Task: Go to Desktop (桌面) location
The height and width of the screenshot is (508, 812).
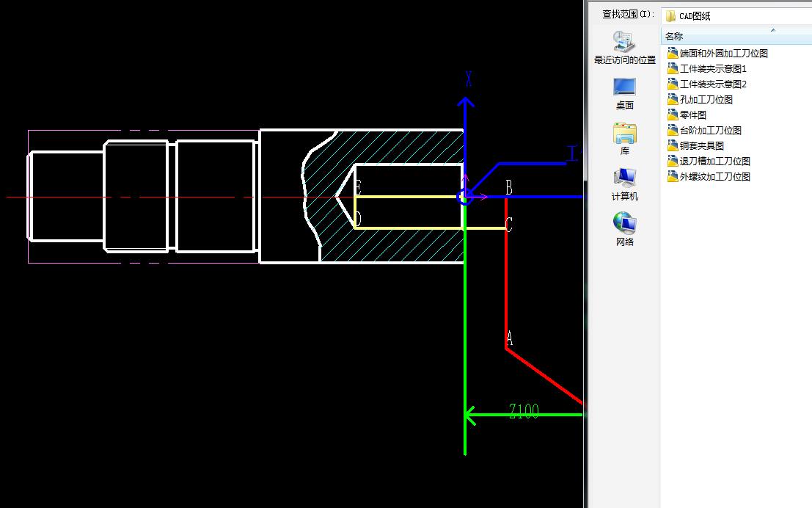Action: pos(624,94)
